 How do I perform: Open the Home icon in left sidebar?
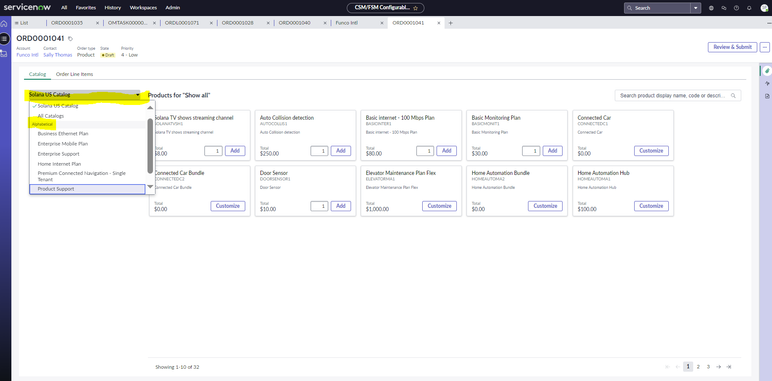[4, 23]
